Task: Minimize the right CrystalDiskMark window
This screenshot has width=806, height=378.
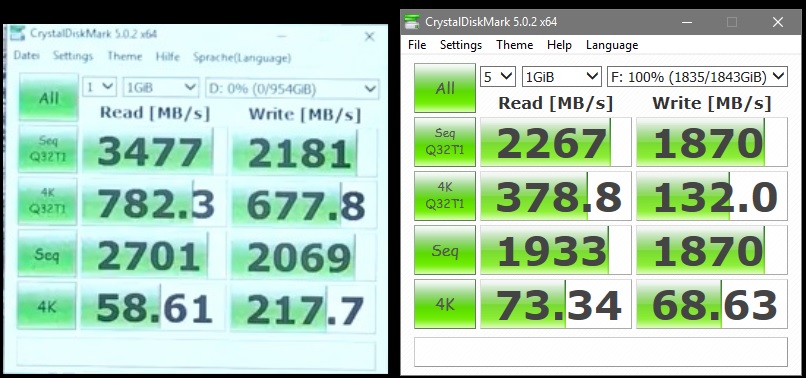Action: coord(686,22)
